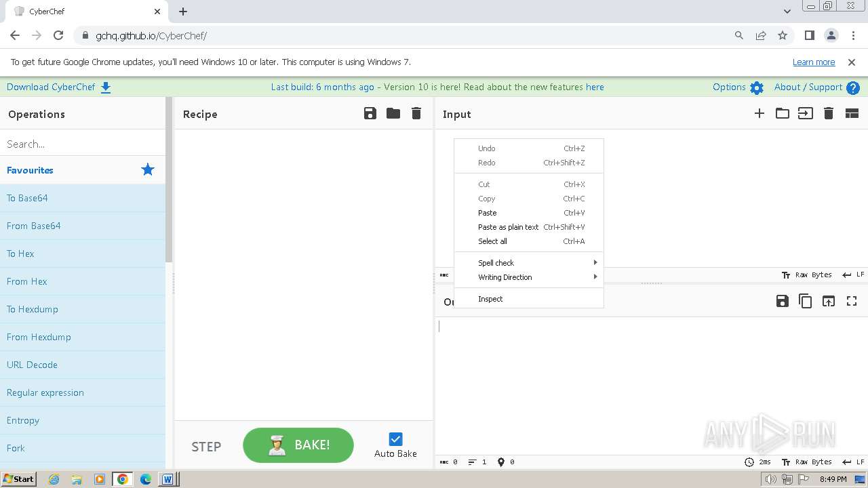The image size is (868, 488).
Task: Expand Spell check submenu
Action: pyautogui.click(x=528, y=263)
